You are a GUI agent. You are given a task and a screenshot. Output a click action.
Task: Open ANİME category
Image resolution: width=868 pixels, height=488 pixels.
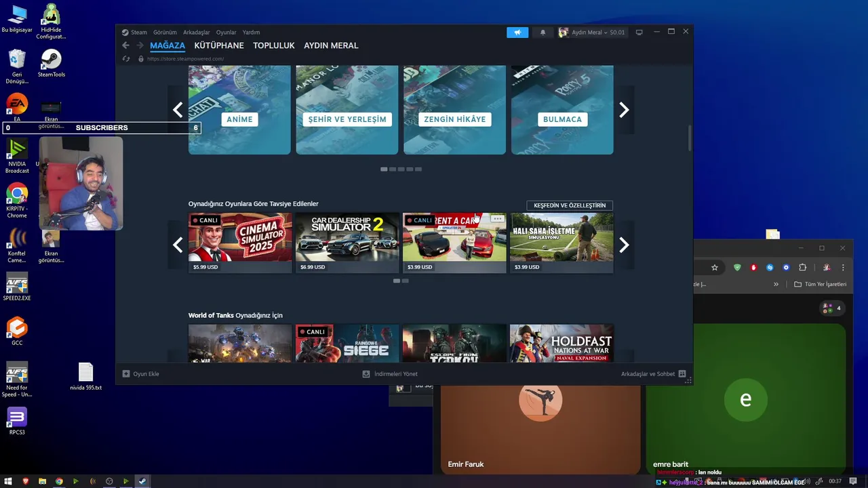239,110
